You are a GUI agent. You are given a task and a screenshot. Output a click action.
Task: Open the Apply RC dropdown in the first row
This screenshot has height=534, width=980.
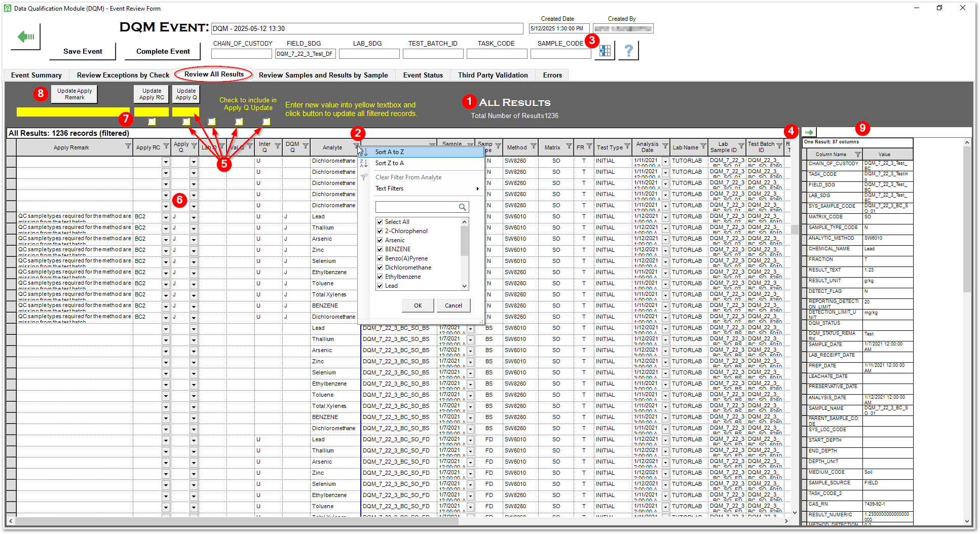166,162
